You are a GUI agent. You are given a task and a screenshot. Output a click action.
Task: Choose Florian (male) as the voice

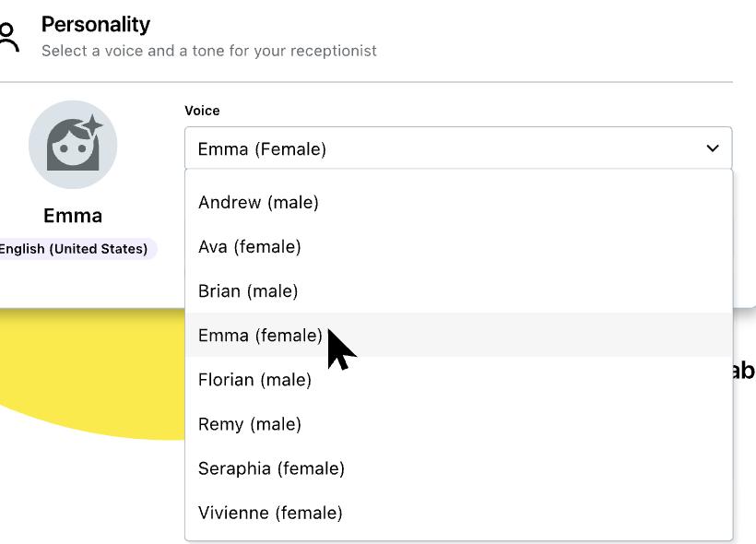[254, 379]
